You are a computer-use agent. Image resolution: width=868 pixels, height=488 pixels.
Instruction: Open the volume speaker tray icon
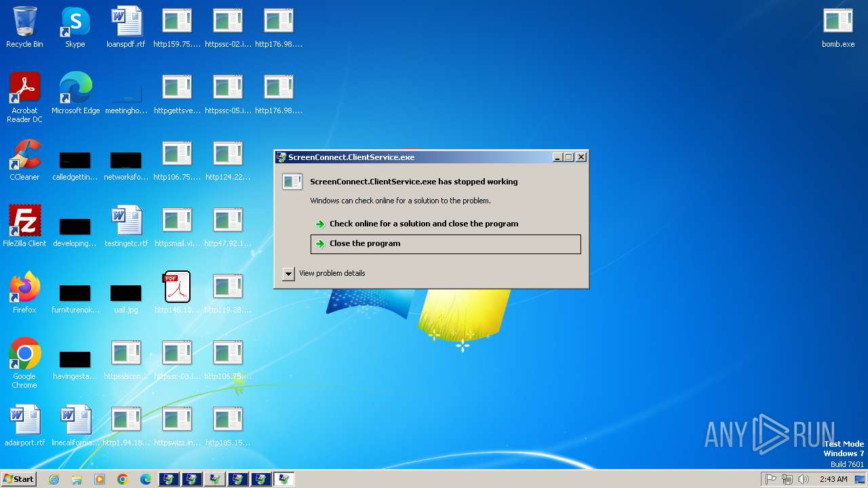pos(804,479)
